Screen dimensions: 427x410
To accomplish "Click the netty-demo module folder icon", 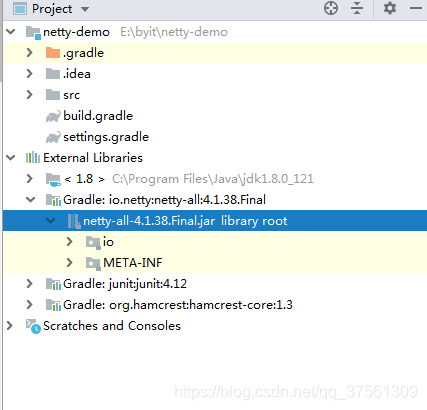I will tap(33, 32).
